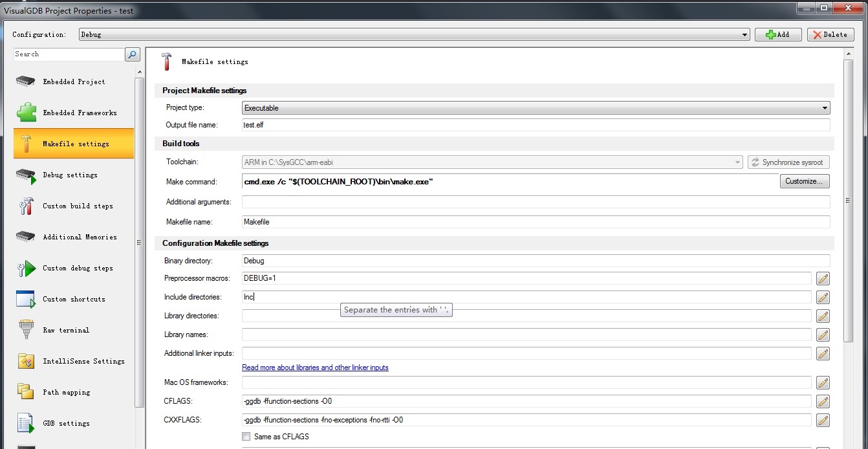Open Read more about libraries link

(315, 367)
